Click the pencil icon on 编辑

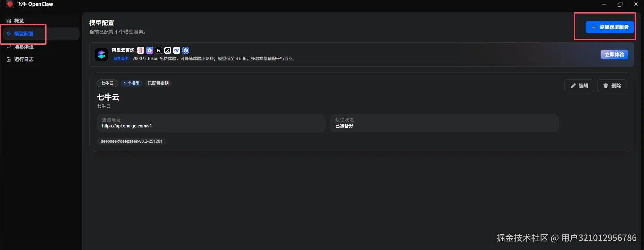pos(573,86)
